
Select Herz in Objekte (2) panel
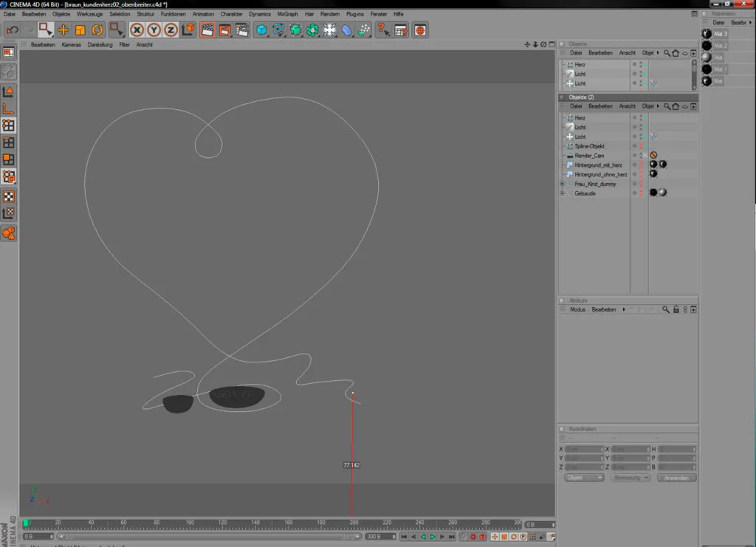pyautogui.click(x=580, y=118)
